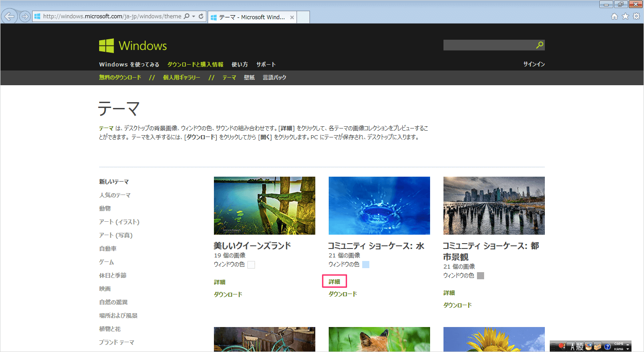The height and width of the screenshot is (352, 644).
Task: Click the Windows logo on the page header
Action: click(x=133, y=46)
